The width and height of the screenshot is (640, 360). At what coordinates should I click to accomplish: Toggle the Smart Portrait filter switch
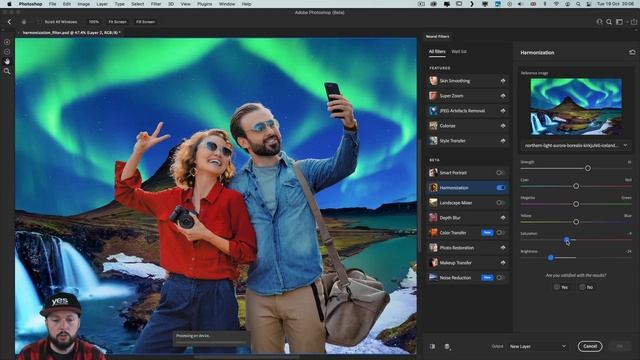[500, 173]
